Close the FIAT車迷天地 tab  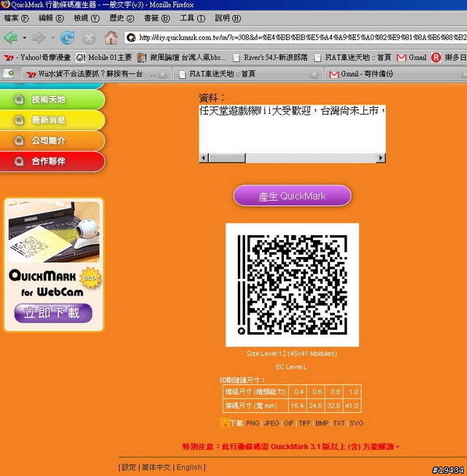pos(314,74)
